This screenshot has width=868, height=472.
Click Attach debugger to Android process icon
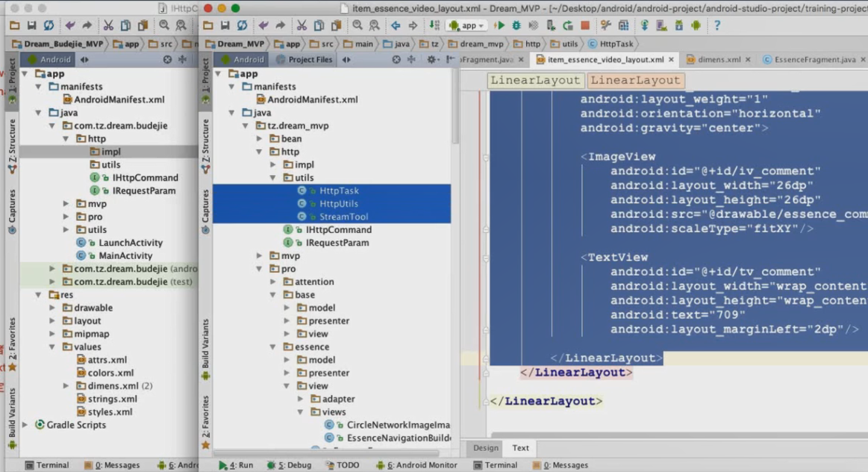click(x=551, y=25)
